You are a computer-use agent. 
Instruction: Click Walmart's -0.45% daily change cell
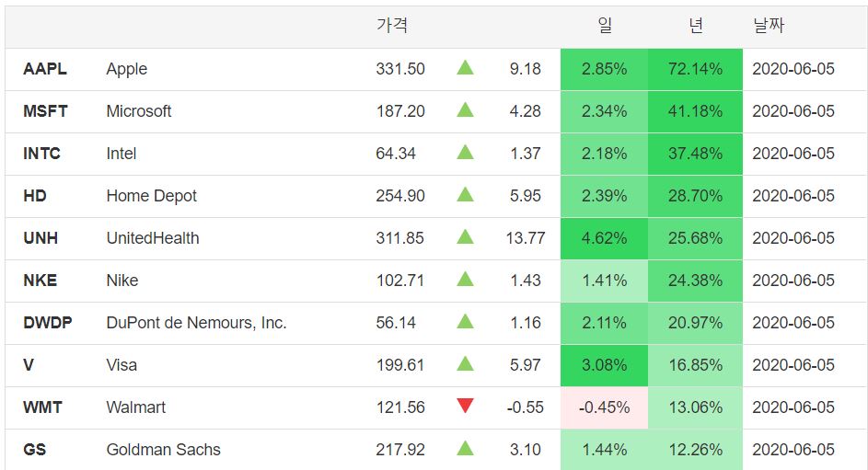[604, 407]
